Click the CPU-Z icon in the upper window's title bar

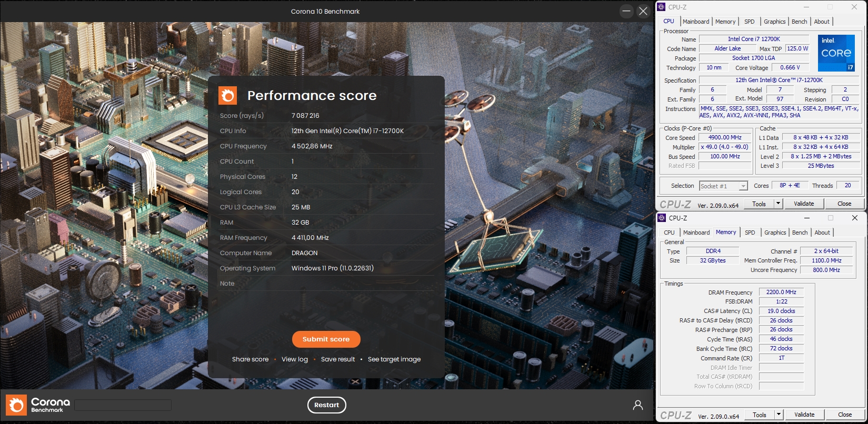point(662,7)
